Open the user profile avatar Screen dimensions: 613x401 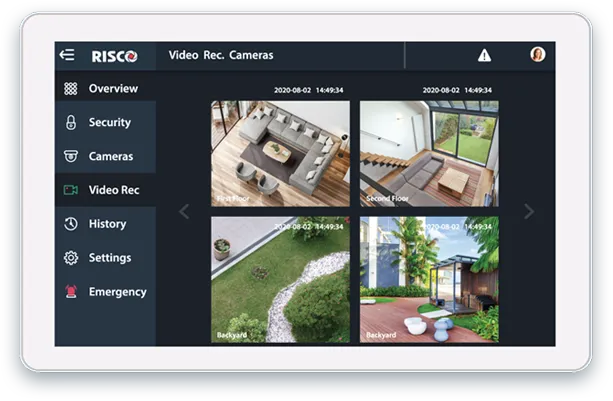(x=538, y=54)
